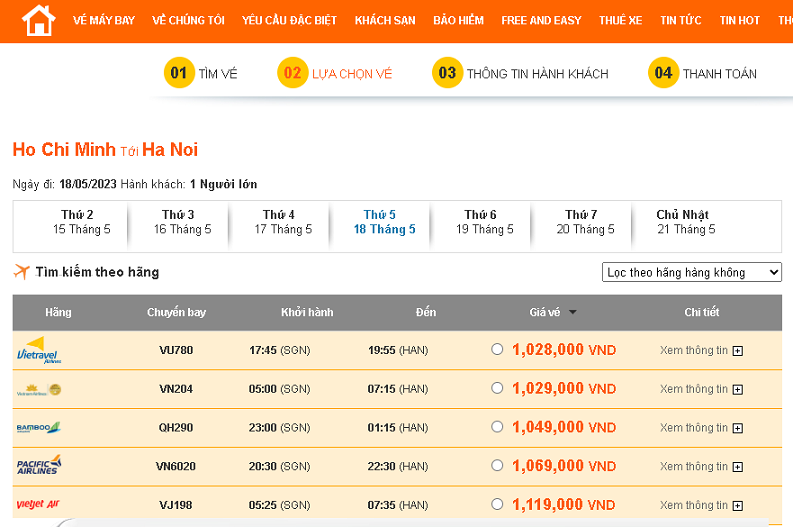This screenshot has height=527, width=793.
Task: Click the THÔNG TIN HÀNH KHÁCH step label
Action: click(537, 74)
